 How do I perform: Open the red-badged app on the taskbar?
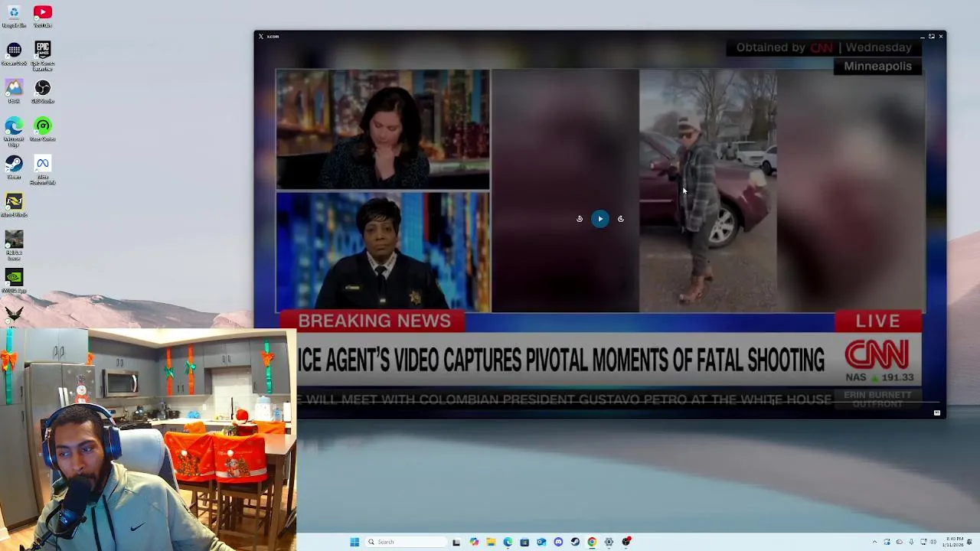pos(626,542)
